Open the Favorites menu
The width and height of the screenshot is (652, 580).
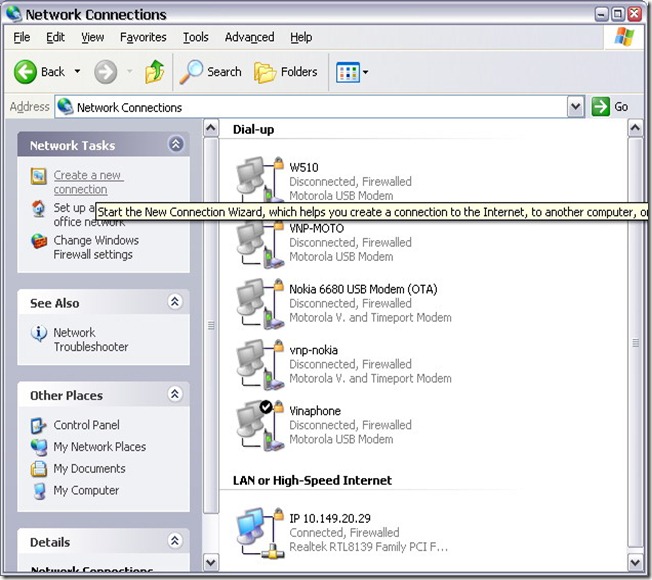point(143,37)
